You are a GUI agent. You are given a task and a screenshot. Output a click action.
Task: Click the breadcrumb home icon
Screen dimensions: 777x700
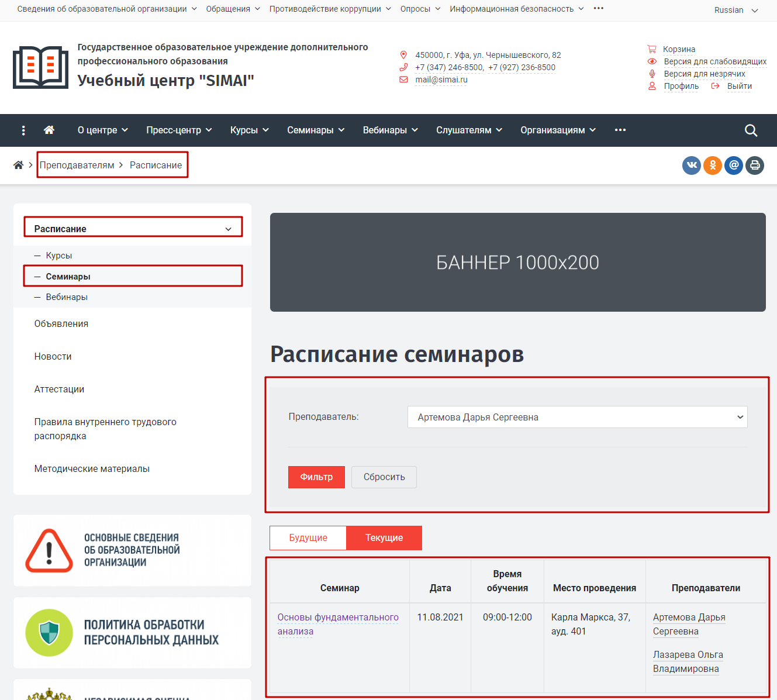click(x=19, y=165)
